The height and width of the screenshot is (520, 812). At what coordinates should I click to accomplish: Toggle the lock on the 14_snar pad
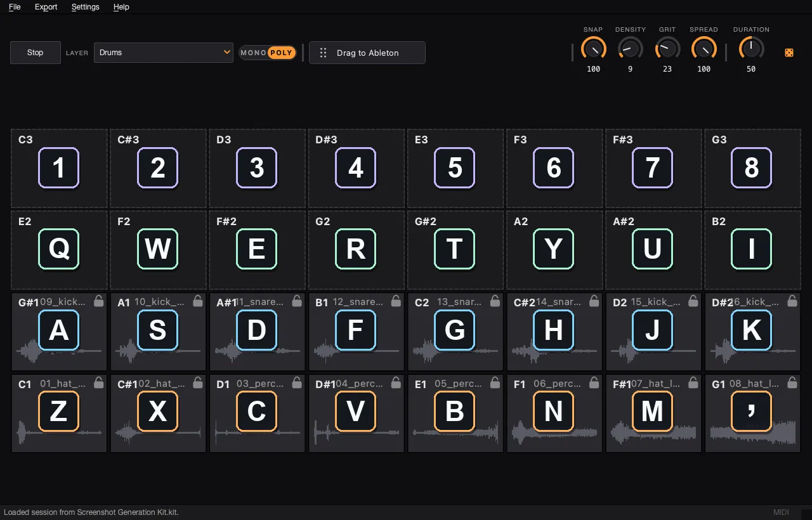[594, 301]
